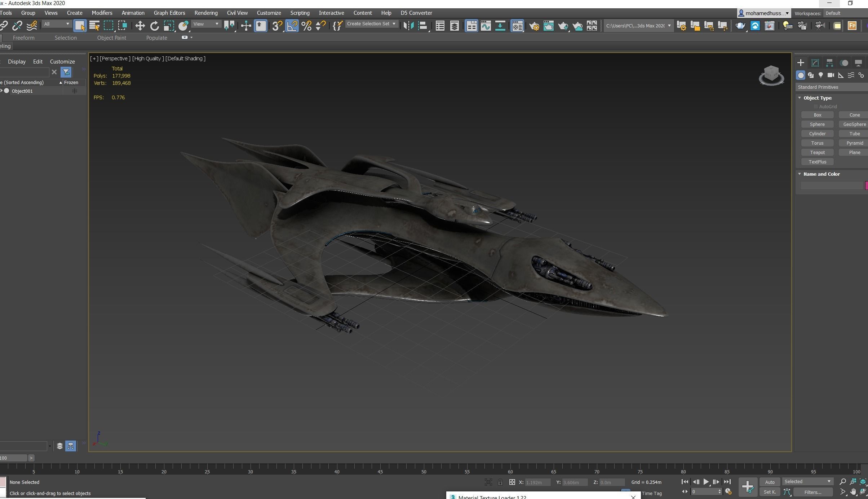Screen dimensions: 868x499
Task: Open the Scripting menu
Action: [300, 13]
